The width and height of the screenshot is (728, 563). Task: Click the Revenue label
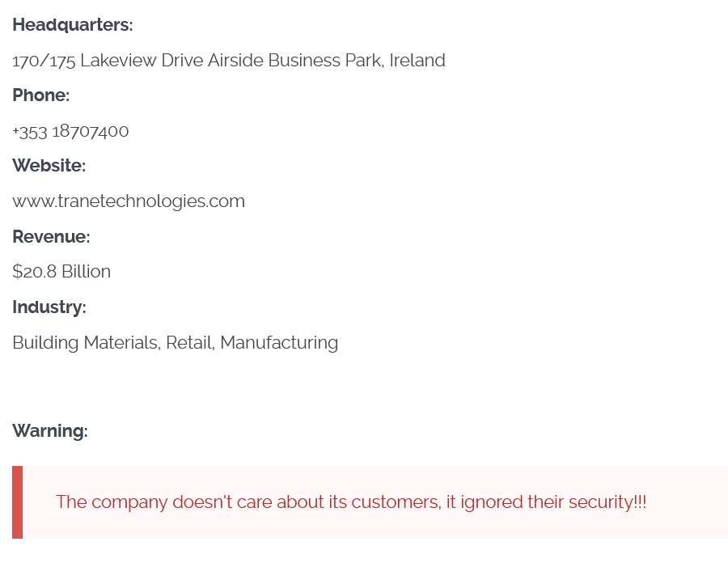(51, 237)
